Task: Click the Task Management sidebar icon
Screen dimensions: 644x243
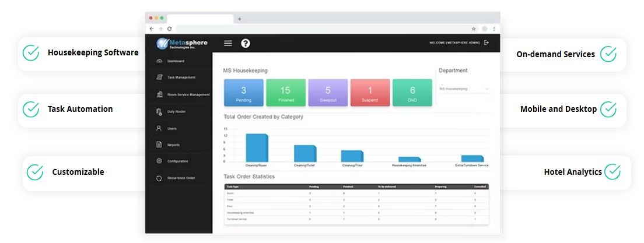Action: [x=160, y=77]
